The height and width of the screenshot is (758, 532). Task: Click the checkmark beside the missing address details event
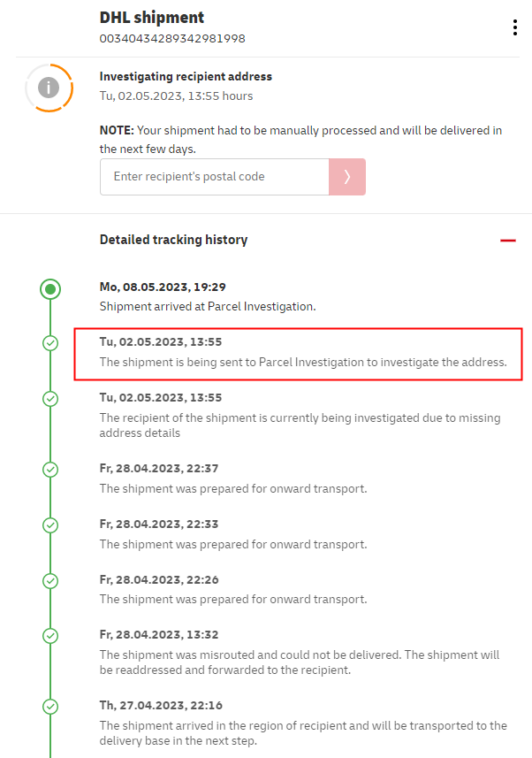click(x=50, y=398)
